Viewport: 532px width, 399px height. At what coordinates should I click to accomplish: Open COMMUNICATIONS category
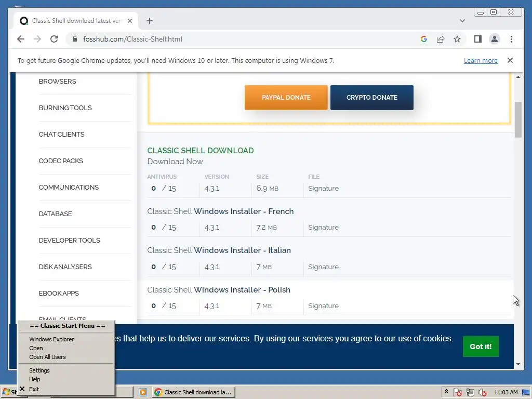point(69,187)
